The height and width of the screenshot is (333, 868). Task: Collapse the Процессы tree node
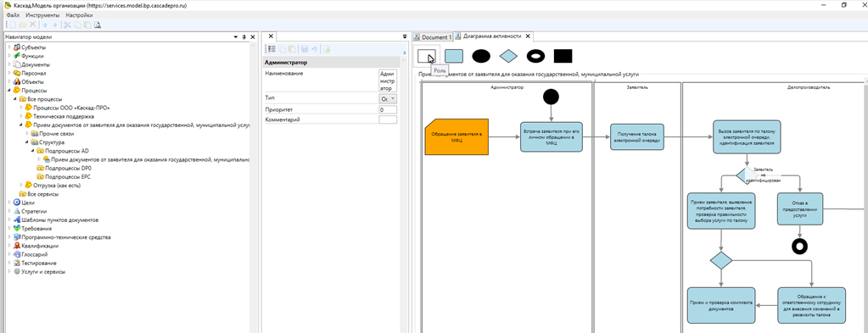[x=9, y=90]
